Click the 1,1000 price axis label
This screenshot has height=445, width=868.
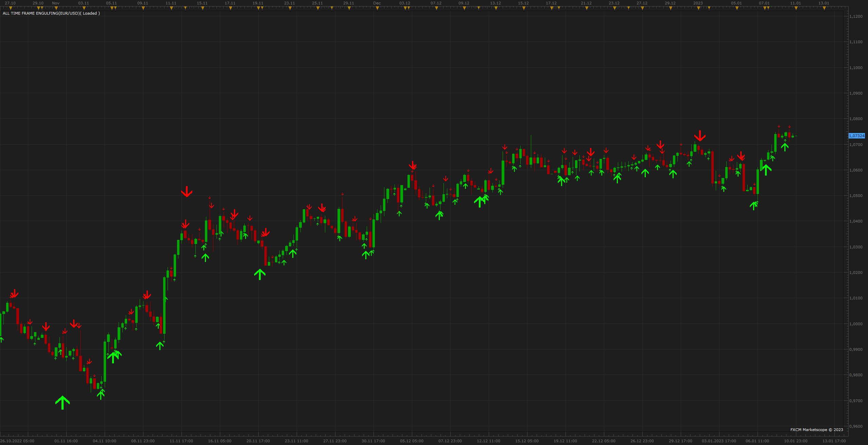[x=856, y=68]
